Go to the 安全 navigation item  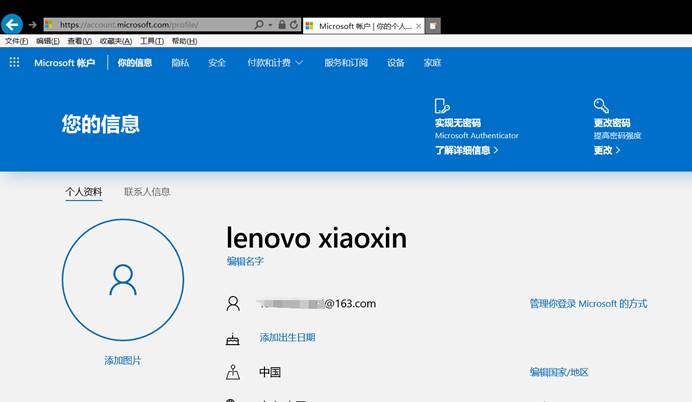[217, 63]
